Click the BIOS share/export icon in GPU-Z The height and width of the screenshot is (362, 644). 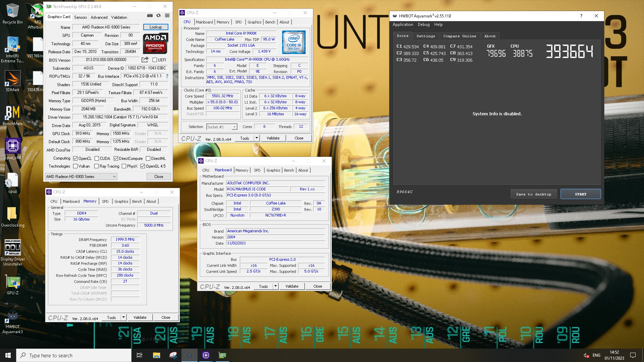point(145,60)
